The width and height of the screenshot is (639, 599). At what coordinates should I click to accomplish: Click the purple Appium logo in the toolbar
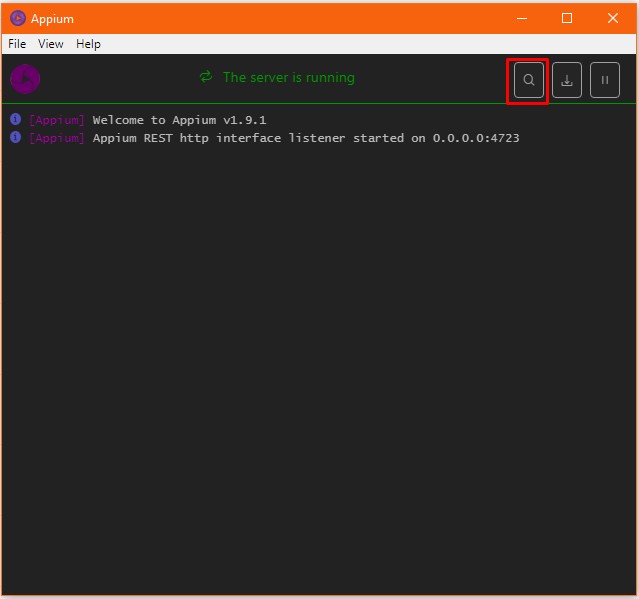click(x=25, y=79)
